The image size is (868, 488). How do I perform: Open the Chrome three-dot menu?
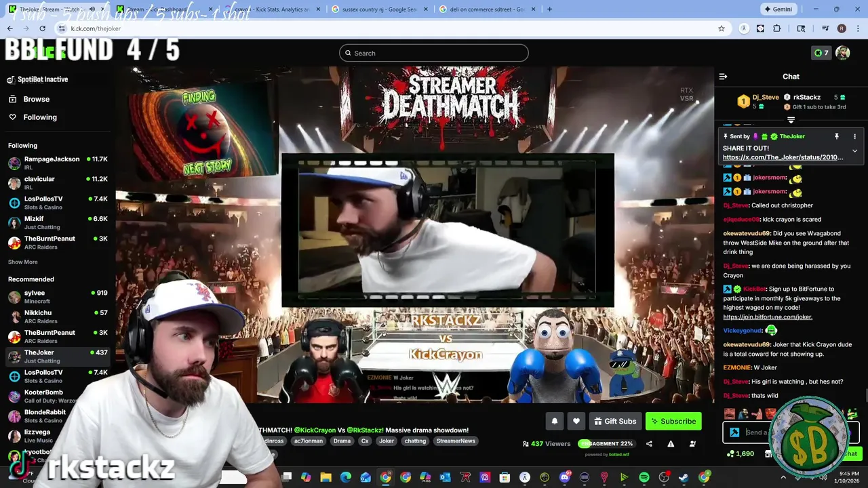tap(858, 28)
